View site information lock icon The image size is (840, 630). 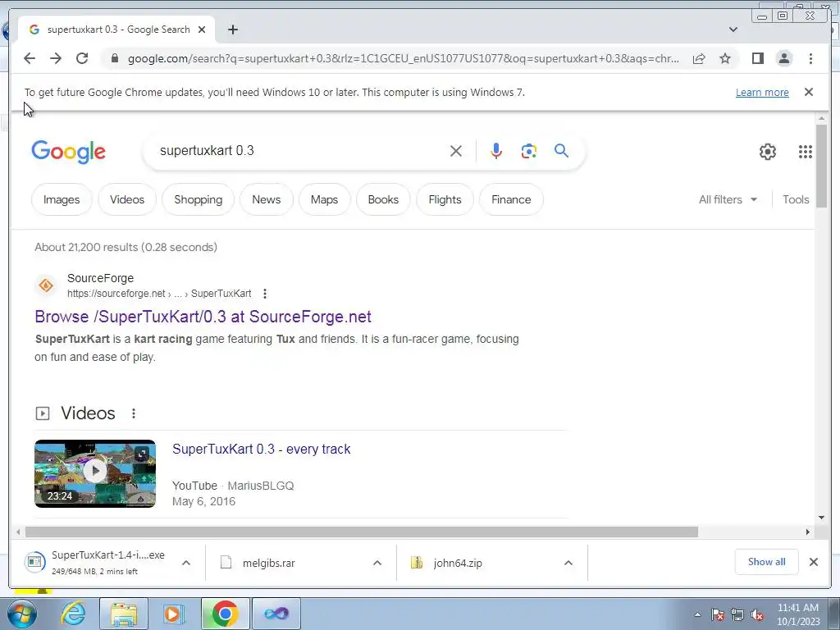tap(114, 58)
